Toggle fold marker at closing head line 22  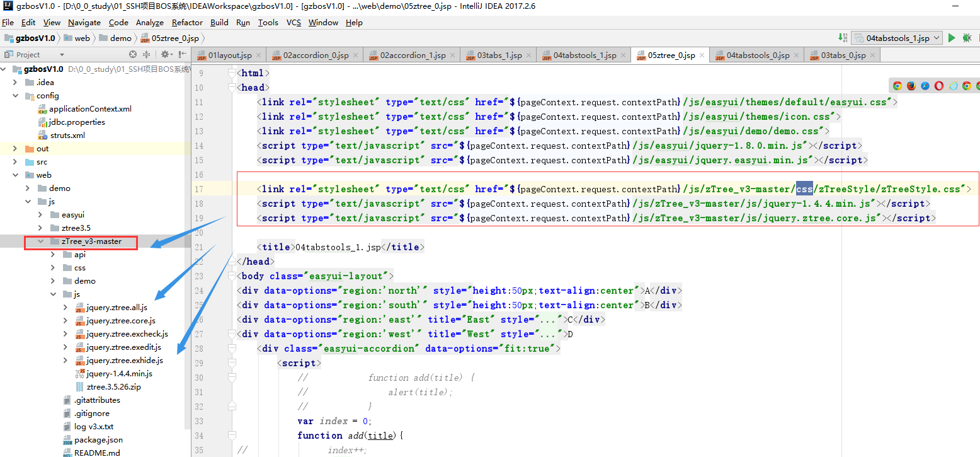click(x=232, y=262)
